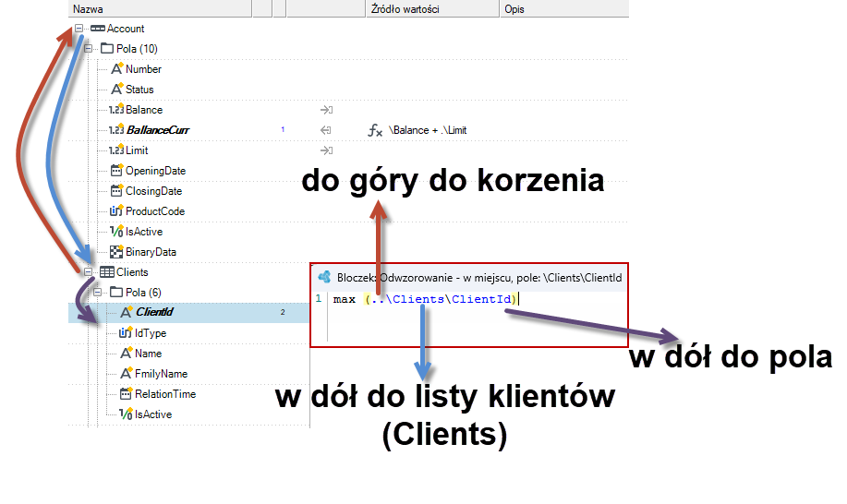
Task: Click the boolean icon beside BinaryData's neighbor IsActive under Account
Action: [116, 232]
